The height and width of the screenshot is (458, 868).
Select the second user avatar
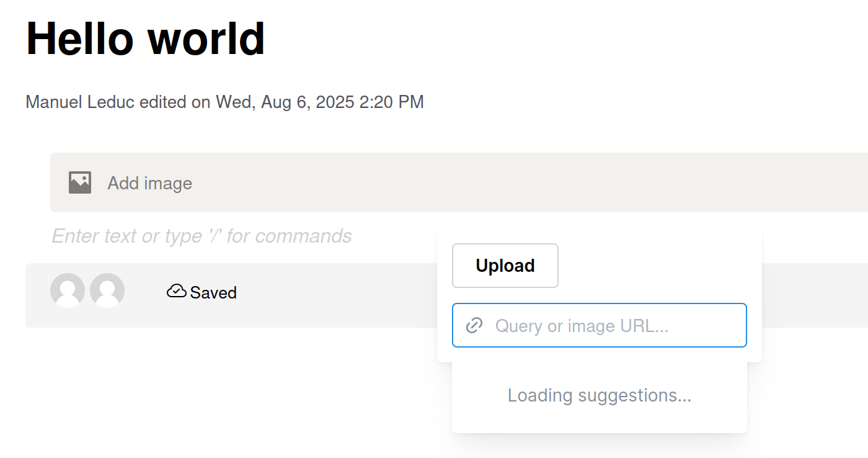click(x=107, y=290)
